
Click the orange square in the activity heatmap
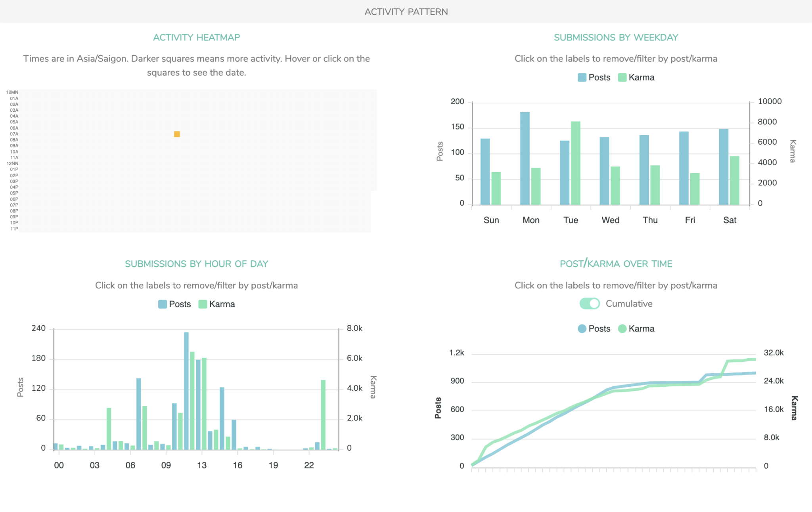point(177,134)
